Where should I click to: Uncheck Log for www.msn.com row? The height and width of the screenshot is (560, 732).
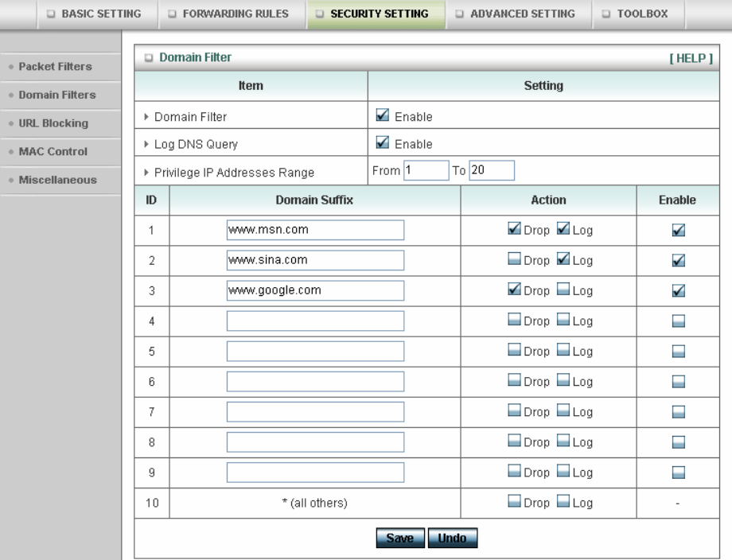pos(563,228)
